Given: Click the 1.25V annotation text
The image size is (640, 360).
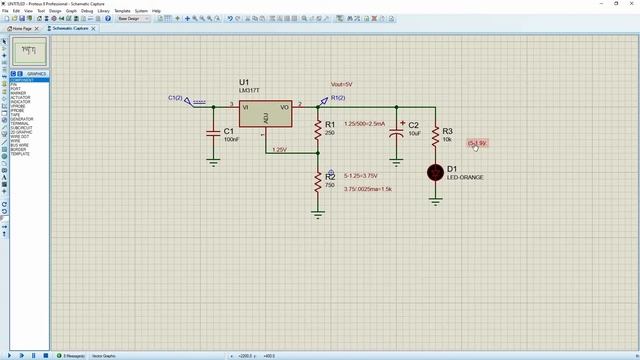Looking at the screenshot, I should pos(280,150).
